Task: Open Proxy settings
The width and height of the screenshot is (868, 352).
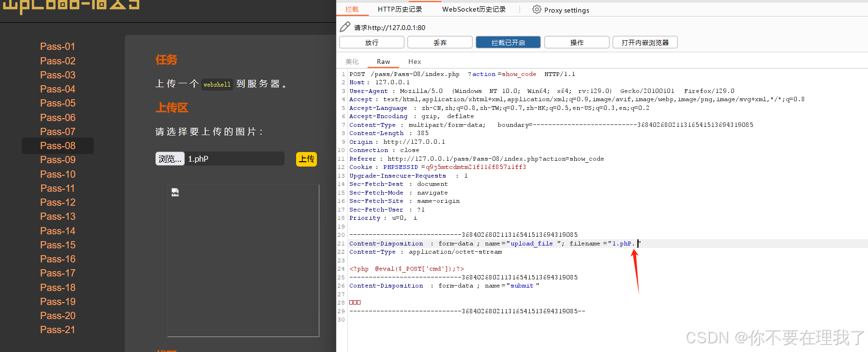Action: click(x=567, y=10)
